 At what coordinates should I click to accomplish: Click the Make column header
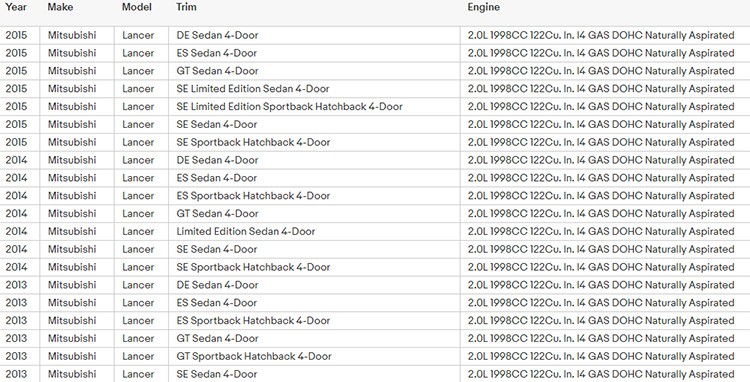pos(60,7)
